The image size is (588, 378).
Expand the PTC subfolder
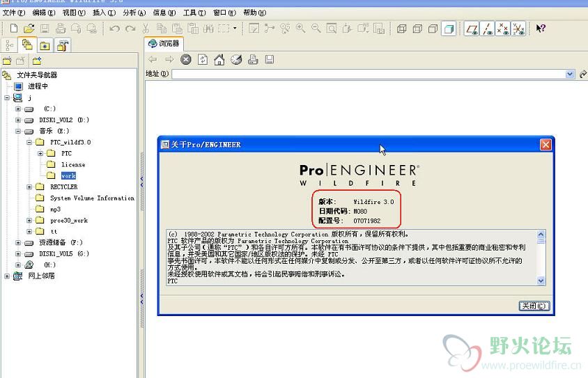coord(40,153)
